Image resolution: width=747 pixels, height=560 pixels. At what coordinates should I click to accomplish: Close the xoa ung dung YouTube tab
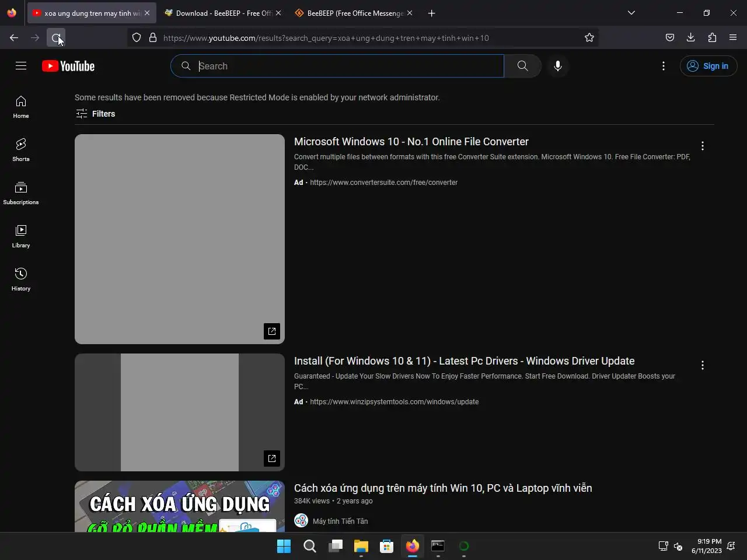(147, 13)
